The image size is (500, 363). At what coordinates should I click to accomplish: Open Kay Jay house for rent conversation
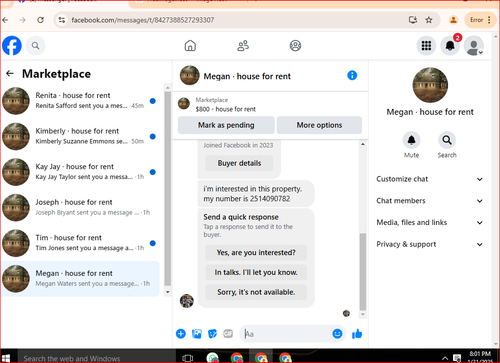click(x=80, y=172)
